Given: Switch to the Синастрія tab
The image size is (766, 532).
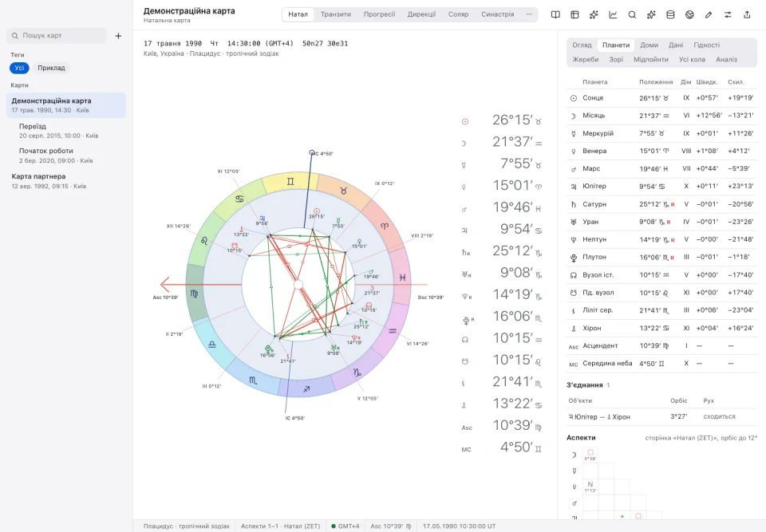Looking at the screenshot, I should pos(497,14).
